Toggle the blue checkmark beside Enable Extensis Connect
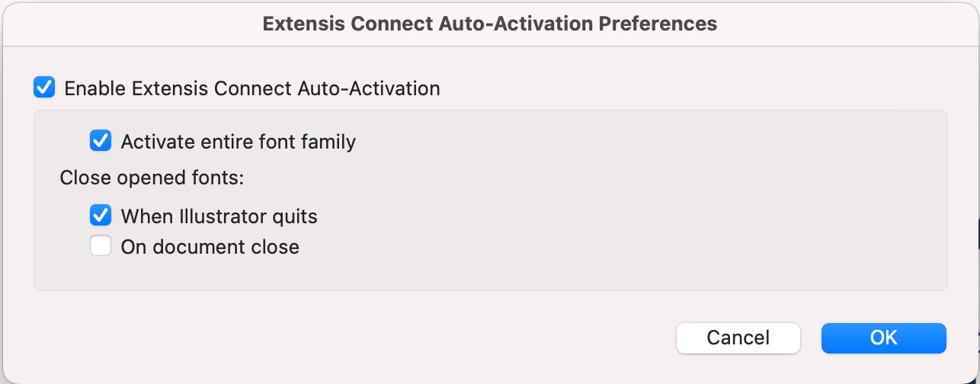Screen dimensions: 980x384 pyautogui.click(x=44, y=88)
